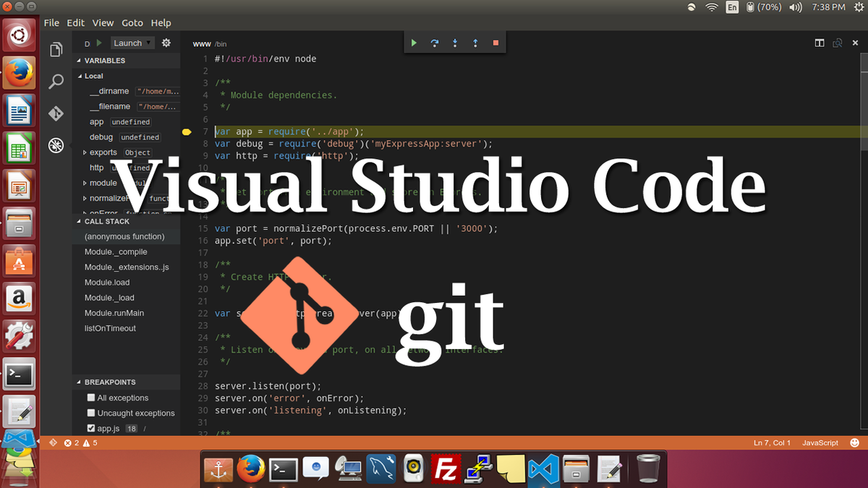868x488 pixels.
Task: Expand the module variable
Action: (85, 183)
